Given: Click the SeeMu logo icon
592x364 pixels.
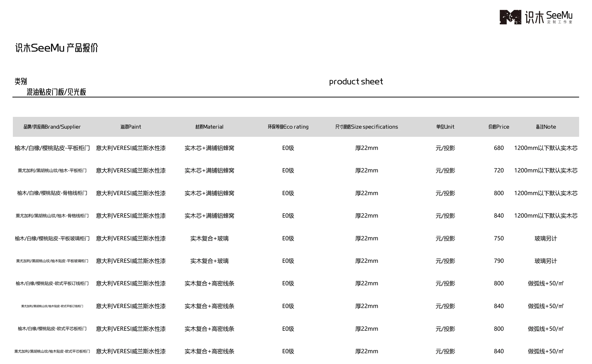Looking at the screenshot, I should pyautogui.click(x=510, y=17).
